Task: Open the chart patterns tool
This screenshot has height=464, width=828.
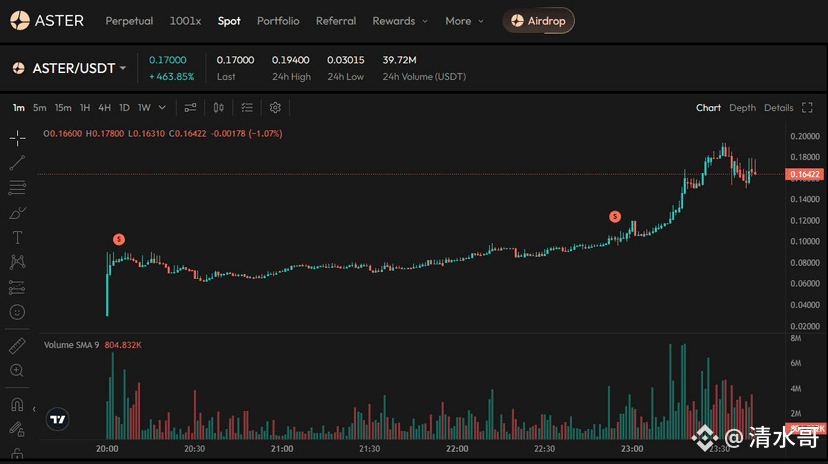Action: point(17,262)
